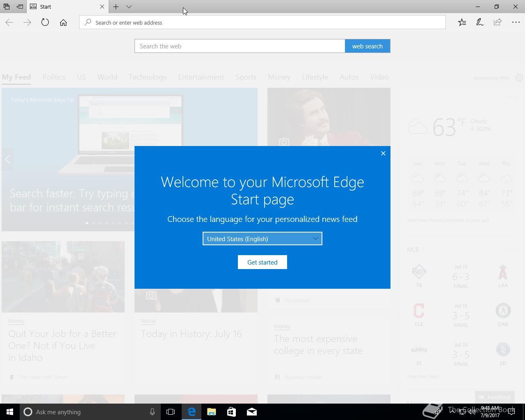525x420 pixels.
Task: Open the Make a Web Note tool
Action: point(480,23)
